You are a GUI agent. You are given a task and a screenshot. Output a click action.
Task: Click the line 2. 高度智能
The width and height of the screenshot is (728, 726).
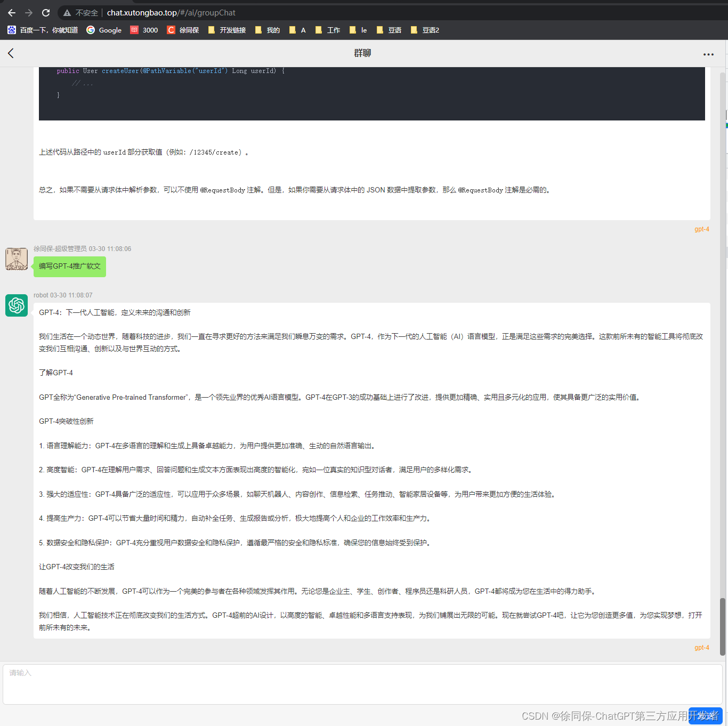pos(256,470)
